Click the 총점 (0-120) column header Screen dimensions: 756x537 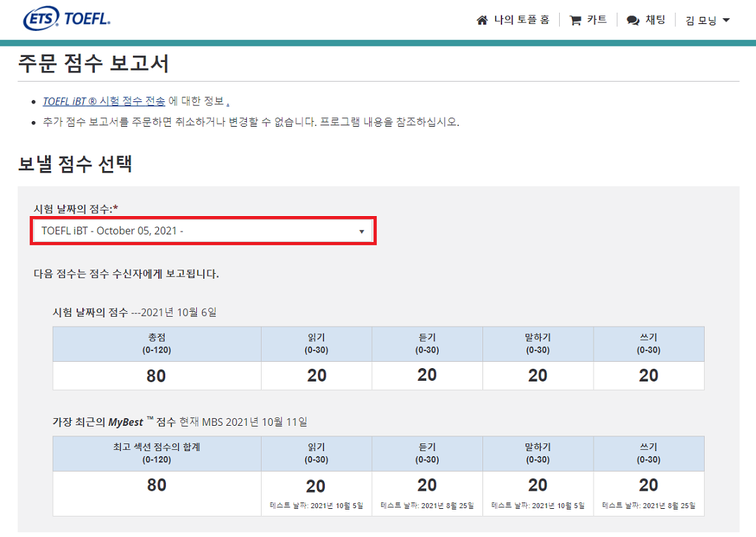click(x=157, y=344)
